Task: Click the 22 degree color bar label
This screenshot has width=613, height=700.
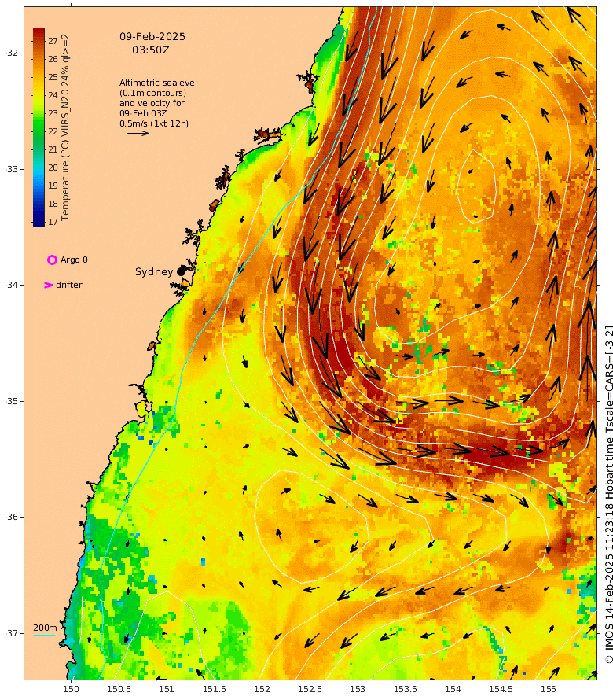Action: (x=53, y=131)
